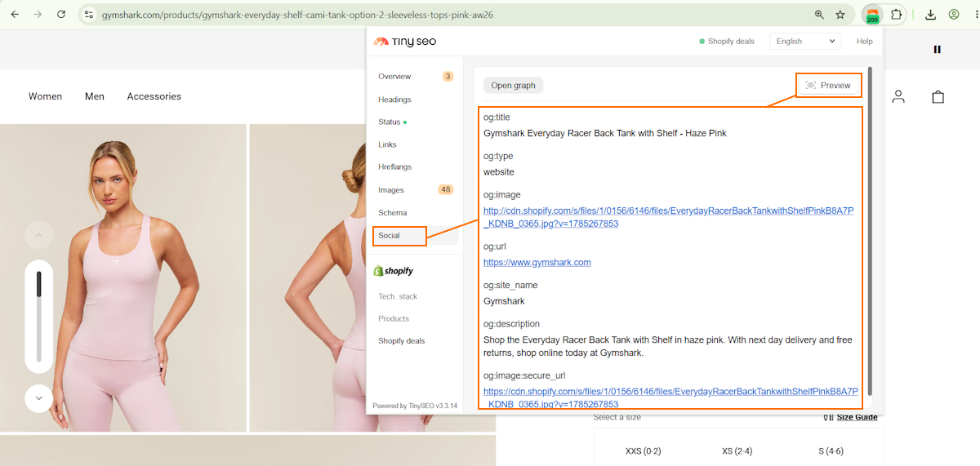Screen dimensions: 980x466
Task: Open the Extensions puzzle icon
Action: coord(897,15)
